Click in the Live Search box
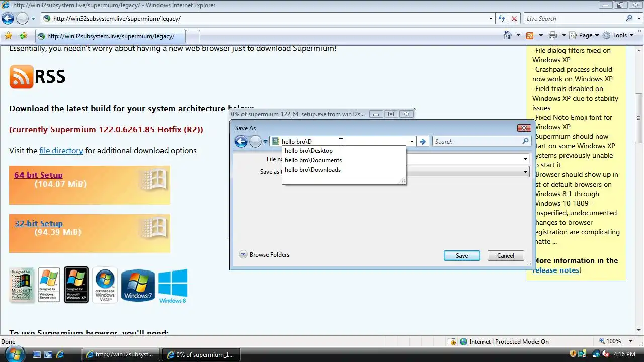644x362 pixels. tap(574, 19)
